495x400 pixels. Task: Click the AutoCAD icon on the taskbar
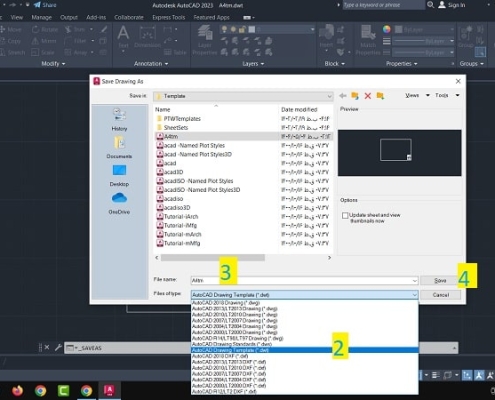click(x=109, y=390)
